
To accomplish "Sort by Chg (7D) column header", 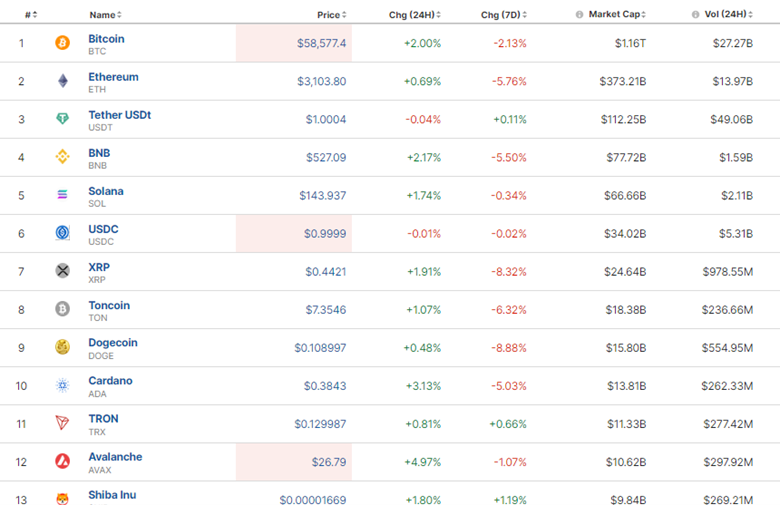I will click(x=503, y=15).
